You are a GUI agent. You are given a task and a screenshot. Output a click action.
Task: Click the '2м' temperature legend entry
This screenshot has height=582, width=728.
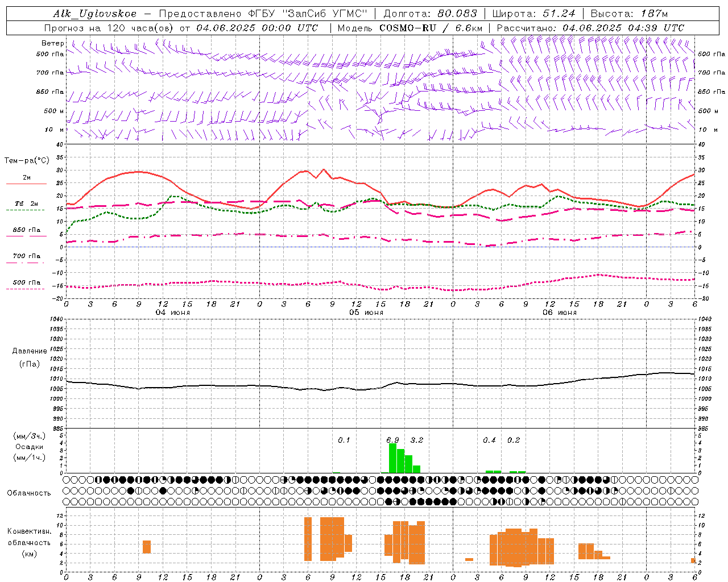(27, 177)
